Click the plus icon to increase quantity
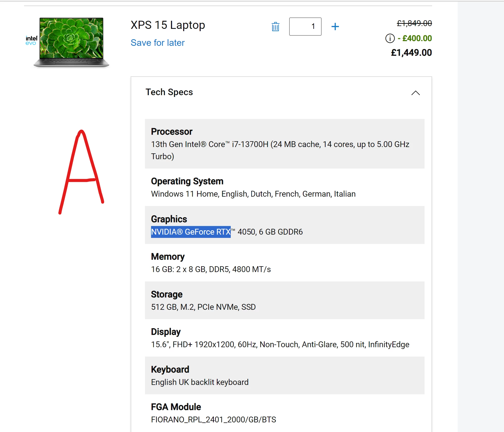 (335, 27)
